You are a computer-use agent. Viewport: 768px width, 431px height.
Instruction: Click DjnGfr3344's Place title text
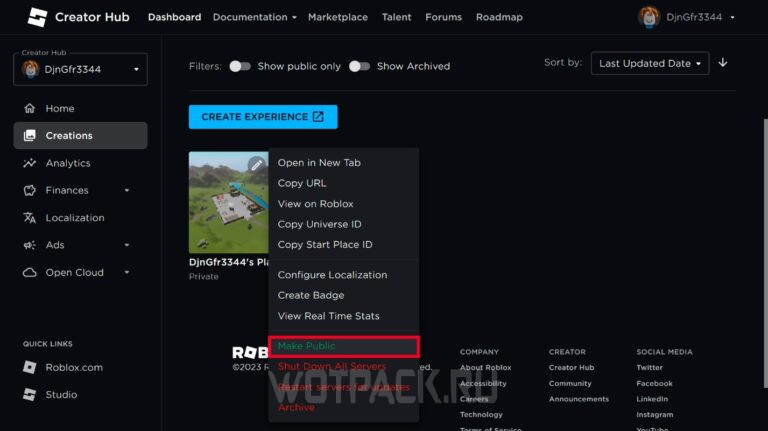click(229, 262)
